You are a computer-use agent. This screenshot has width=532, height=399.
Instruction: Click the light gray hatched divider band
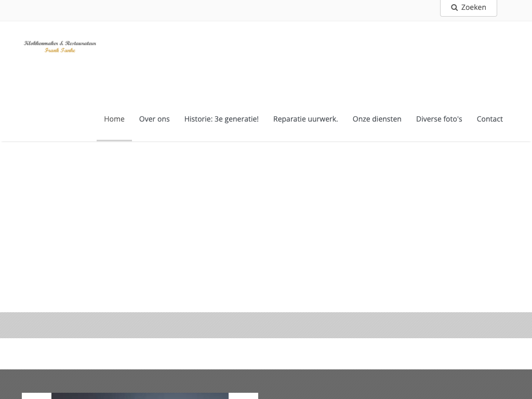coord(266,325)
